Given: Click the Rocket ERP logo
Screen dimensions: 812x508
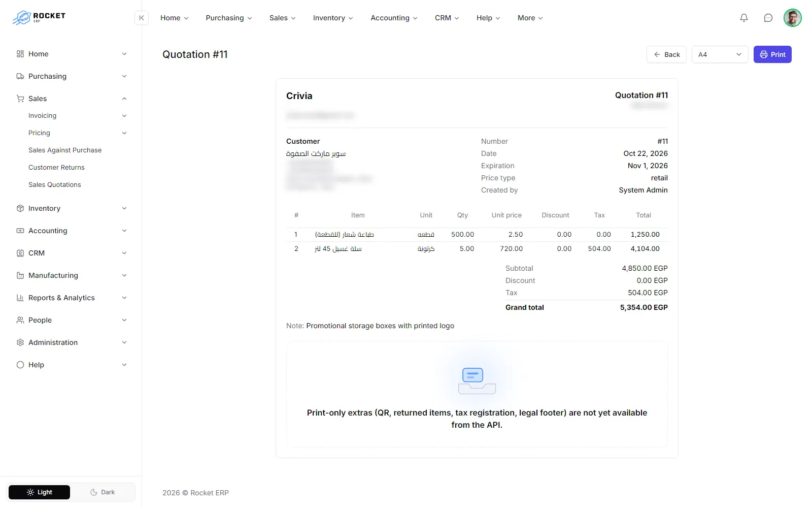Looking at the screenshot, I should point(39,18).
